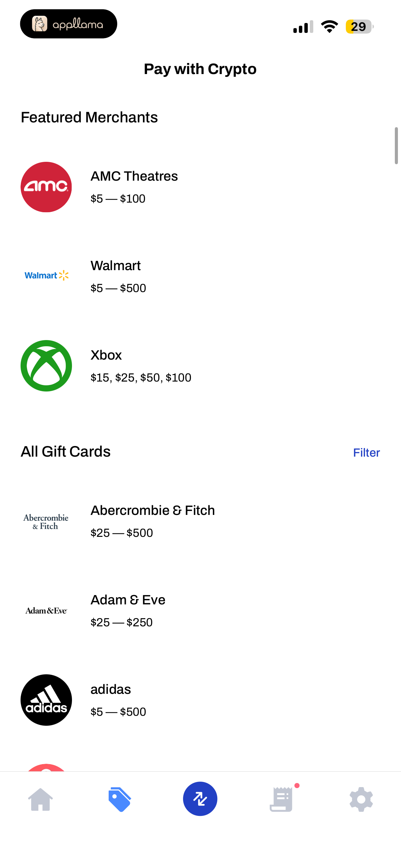Tap the blue send/receive swap button
The width and height of the screenshot is (401, 868).
[x=200, y=799]
